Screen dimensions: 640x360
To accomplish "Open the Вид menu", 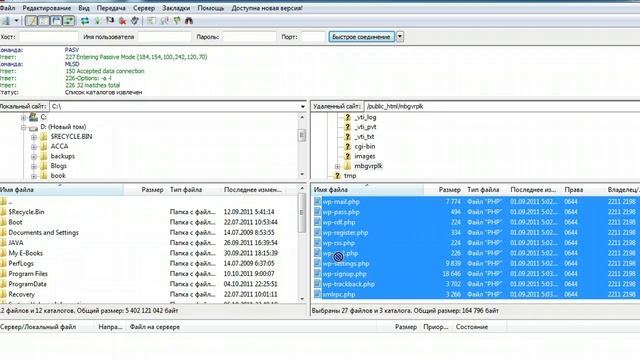I will 84,8.
